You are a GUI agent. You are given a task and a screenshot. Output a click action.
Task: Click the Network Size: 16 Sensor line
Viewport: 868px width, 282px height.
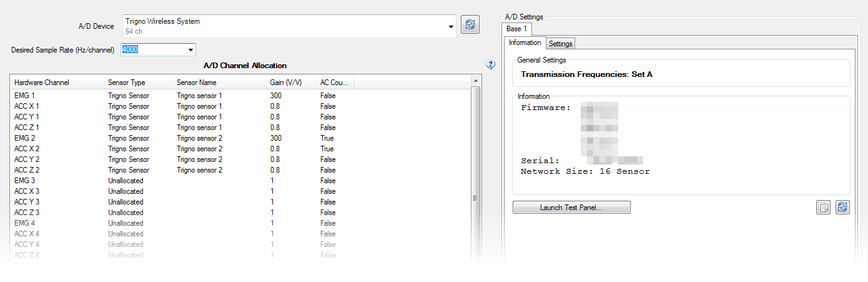pos(585,171)
